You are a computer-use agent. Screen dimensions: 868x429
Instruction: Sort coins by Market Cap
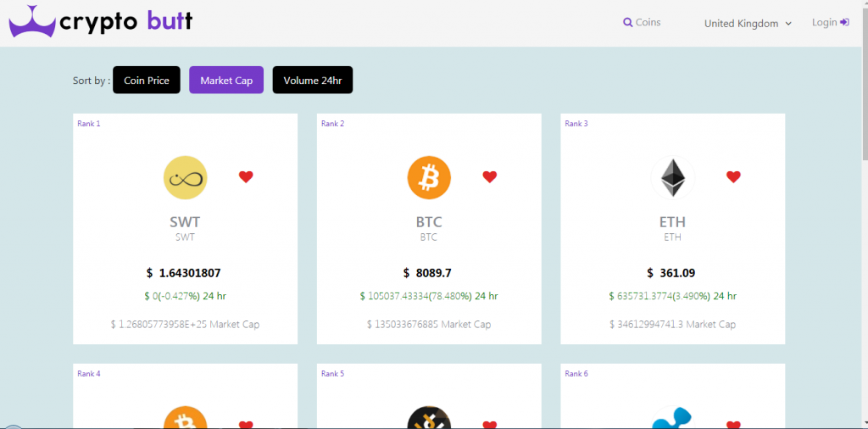[x=226, y=81]
